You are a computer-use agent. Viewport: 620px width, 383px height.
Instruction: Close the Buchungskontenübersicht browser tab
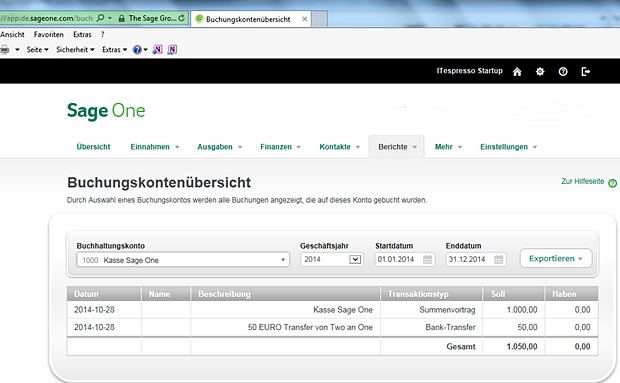coord(304,19)
